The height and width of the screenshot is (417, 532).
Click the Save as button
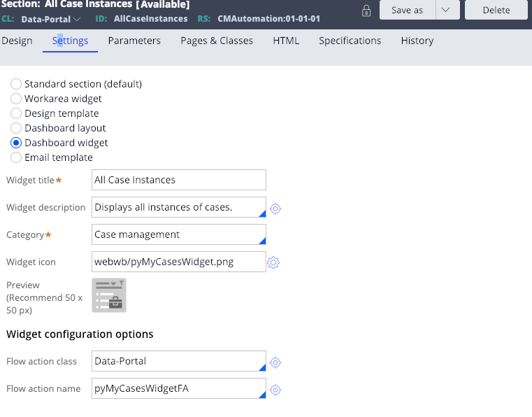tap(408, 10)
